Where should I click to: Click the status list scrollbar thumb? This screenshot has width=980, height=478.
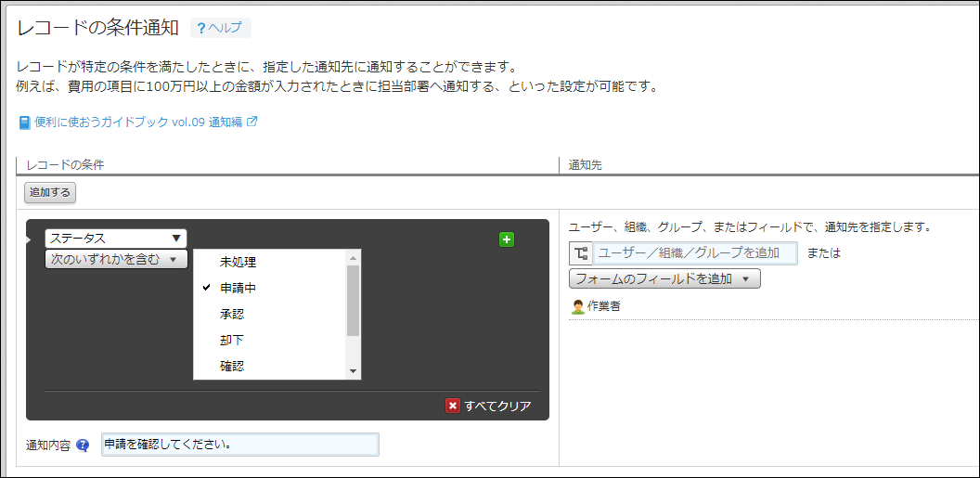click(354, 300)
